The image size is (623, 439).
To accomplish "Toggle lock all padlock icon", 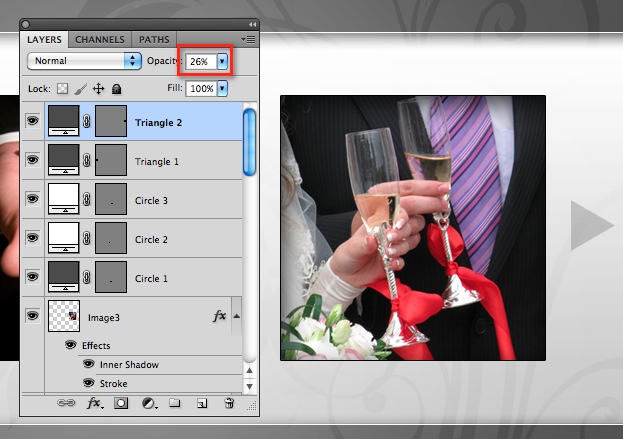I will click(116, 89).
